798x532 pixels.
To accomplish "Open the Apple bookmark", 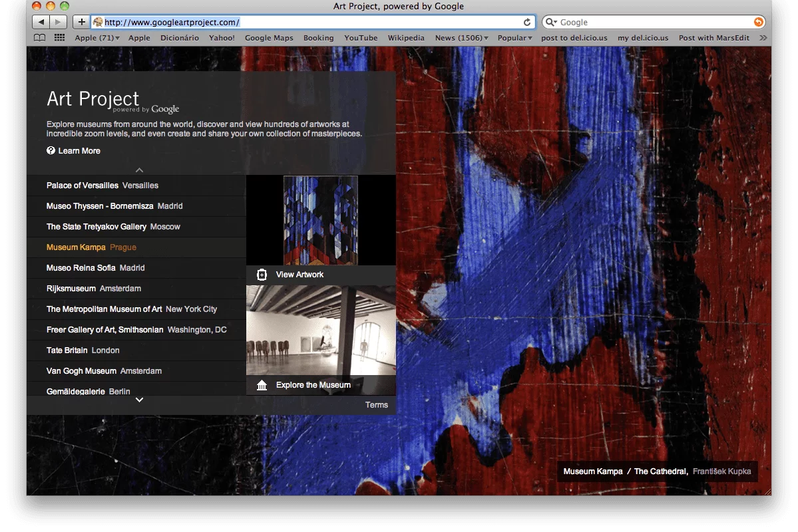I will (x=139, y=38).
